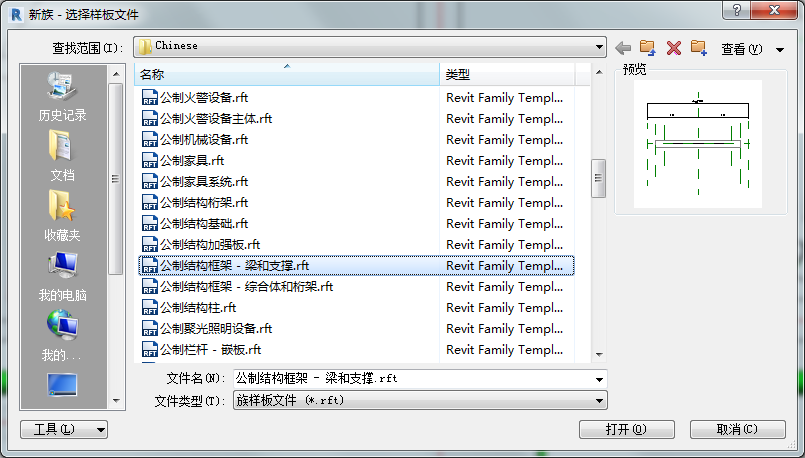This screenshot has height=458, width=805.
Task: Click places sidebar scroll up arrow
Action: click(x=116, y=74)
